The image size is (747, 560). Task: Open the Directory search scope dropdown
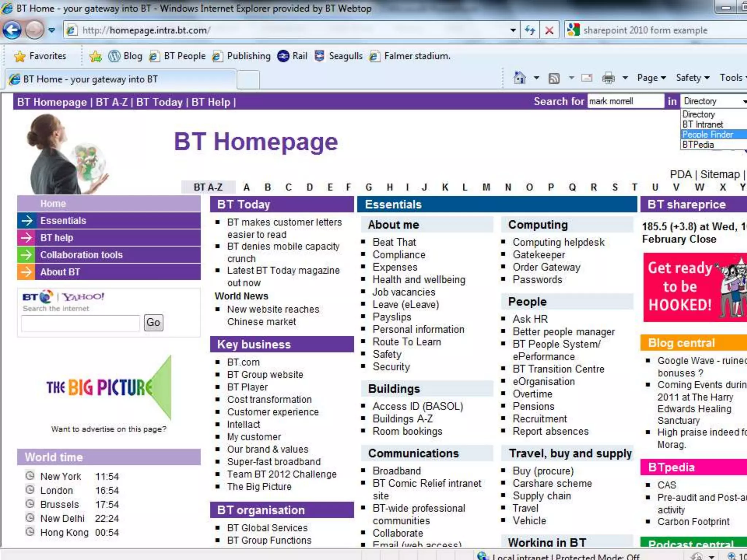(714, 101)
